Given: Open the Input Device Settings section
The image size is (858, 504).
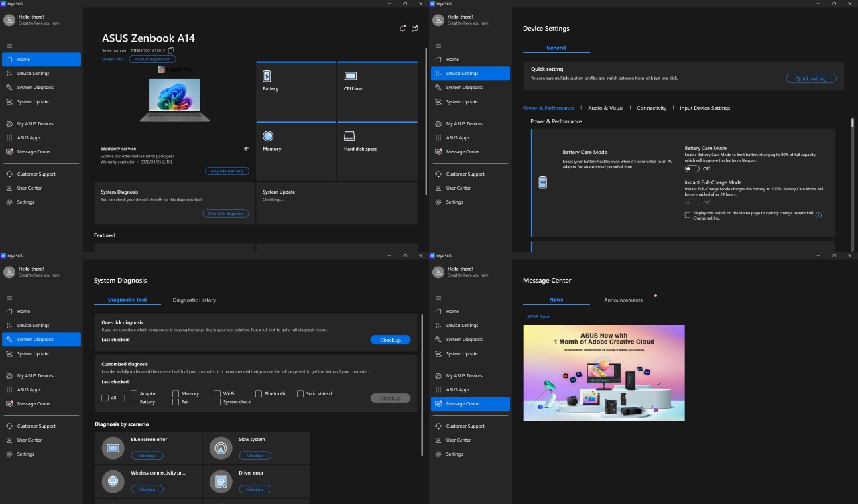Looking at the screenshot, I should [x=705, y=108].
